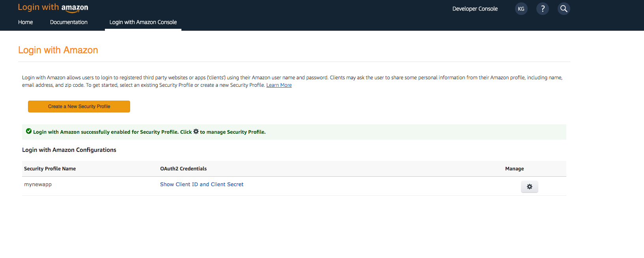Image resolution: width=644 pixels, height=258 pixels.
Task: Click the Security Profile Name column header
Action: point(50,168)
